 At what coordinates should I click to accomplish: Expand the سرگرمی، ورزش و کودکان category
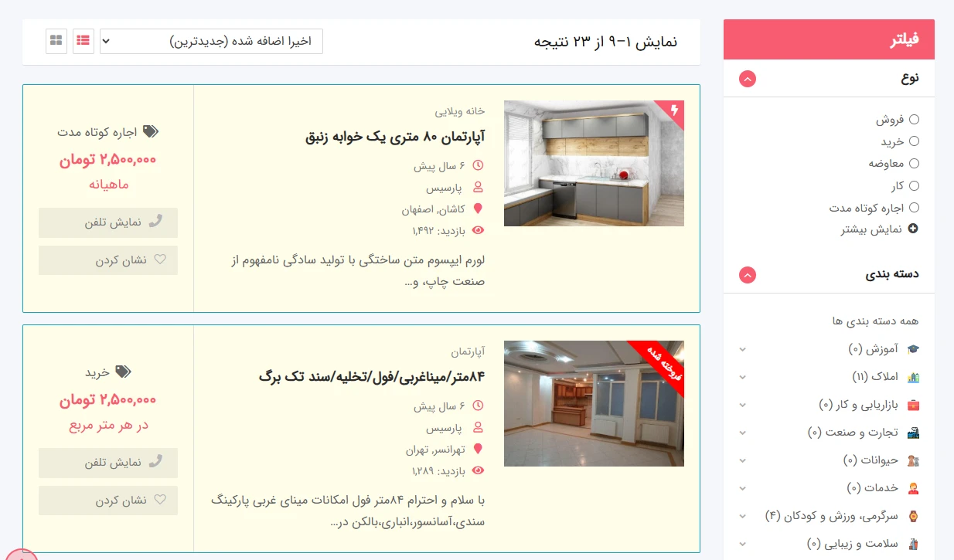tap(742, 516)
